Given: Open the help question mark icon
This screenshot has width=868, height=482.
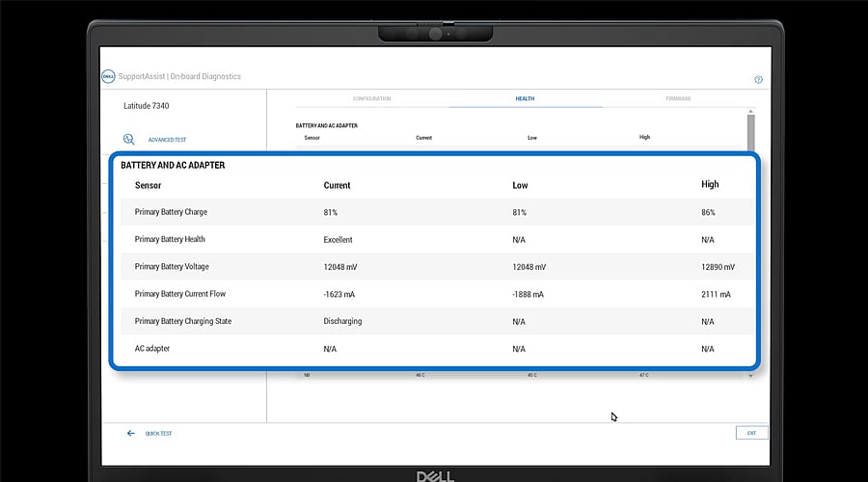Looking at the screenshot, I should coord(758,80).
